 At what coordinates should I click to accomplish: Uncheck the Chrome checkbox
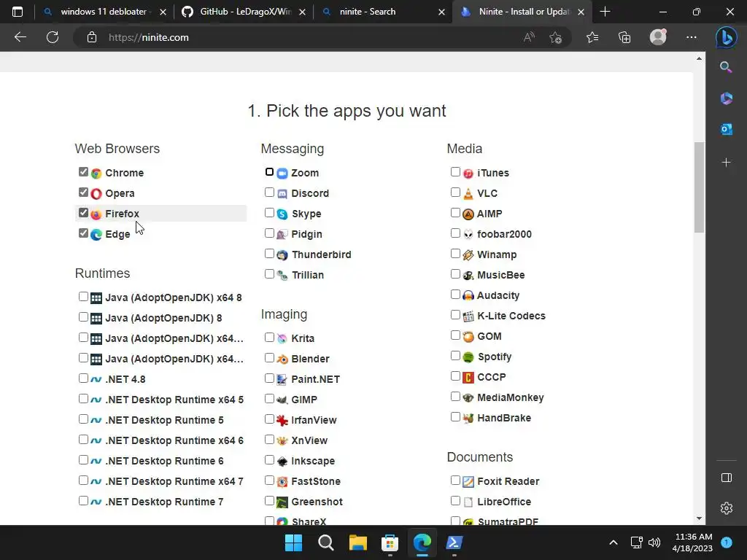point(83,172)
